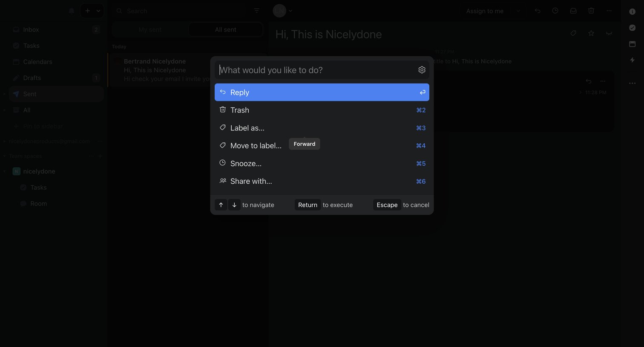This screenshot has width=644, height=347.
Task: Collapse the nicelydoneproducts@gmail.com account section
Action: (x=4, y=141)
